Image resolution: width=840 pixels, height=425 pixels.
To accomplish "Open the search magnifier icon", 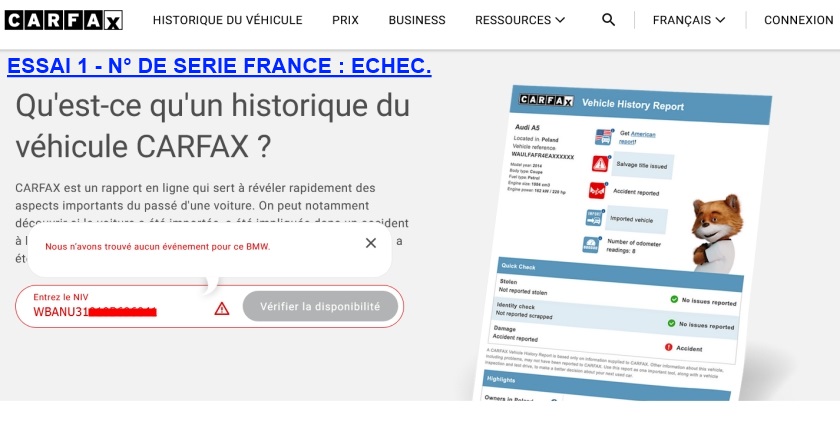I will pos(608,20).
